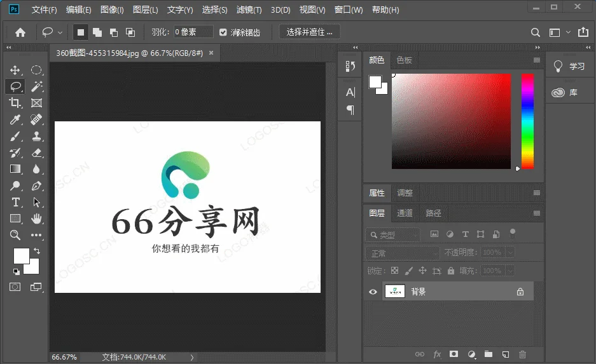This screenshot has height=364, width=596.
Task: Toggle lock transparent pixels
Action: (x=395, y=271)
